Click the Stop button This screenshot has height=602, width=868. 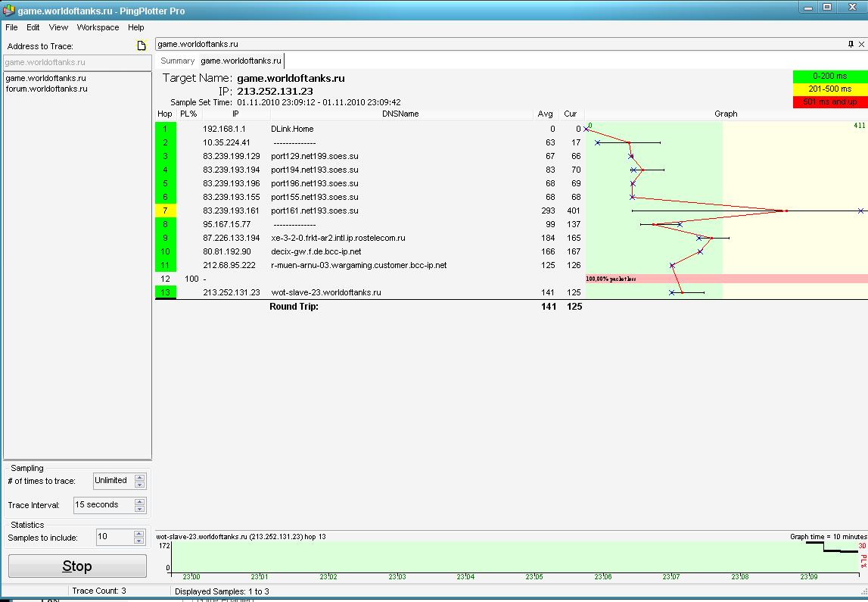pyautogui.click(x=77, y=566)
